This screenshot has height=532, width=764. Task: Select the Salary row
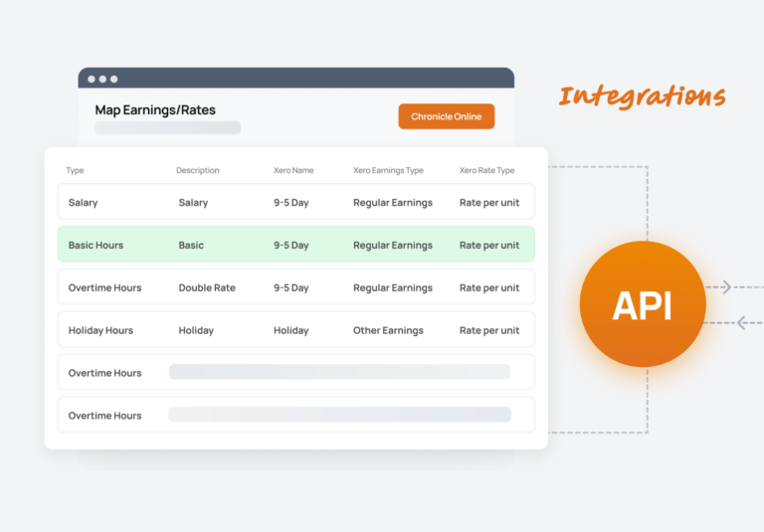(296, 202)
